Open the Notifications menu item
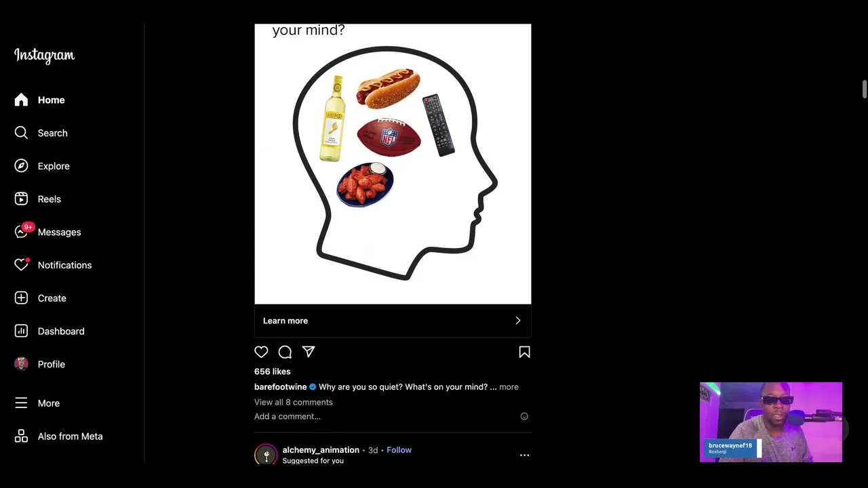The width and height of the screenshot is (868, 488). (x=64, y=265)
